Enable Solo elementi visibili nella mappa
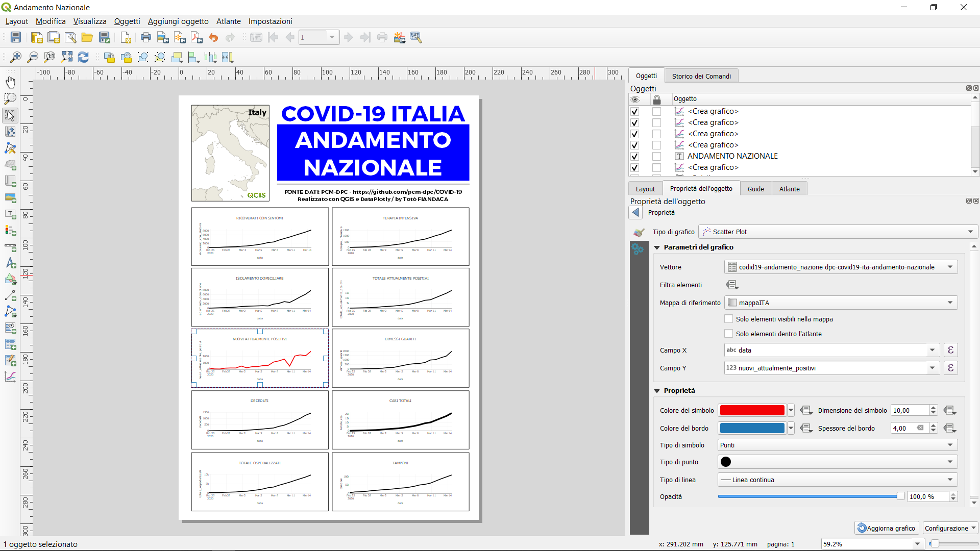 (x=729, y=319)
